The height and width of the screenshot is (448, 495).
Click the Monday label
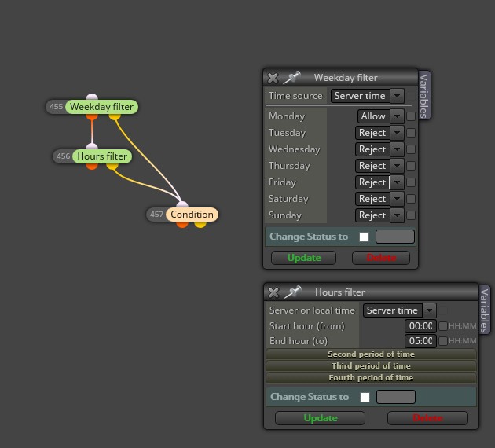pyautogui.click(x=287, y=116)
